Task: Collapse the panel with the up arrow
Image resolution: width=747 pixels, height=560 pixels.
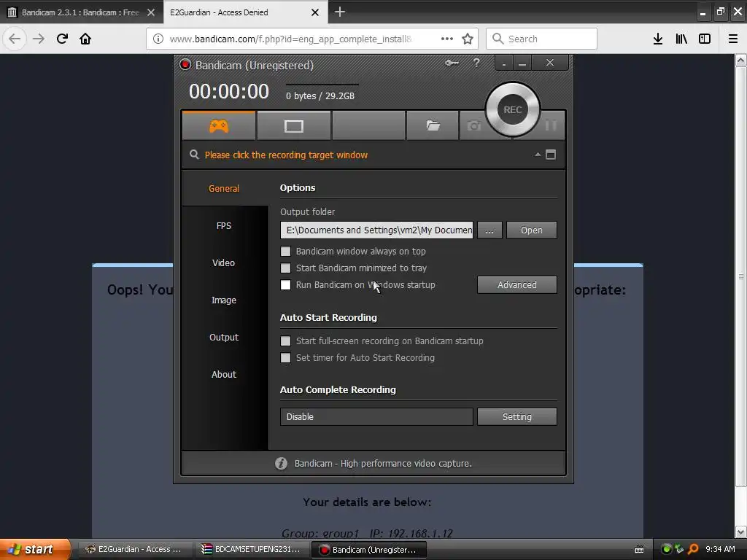Action: click(538, 155)
